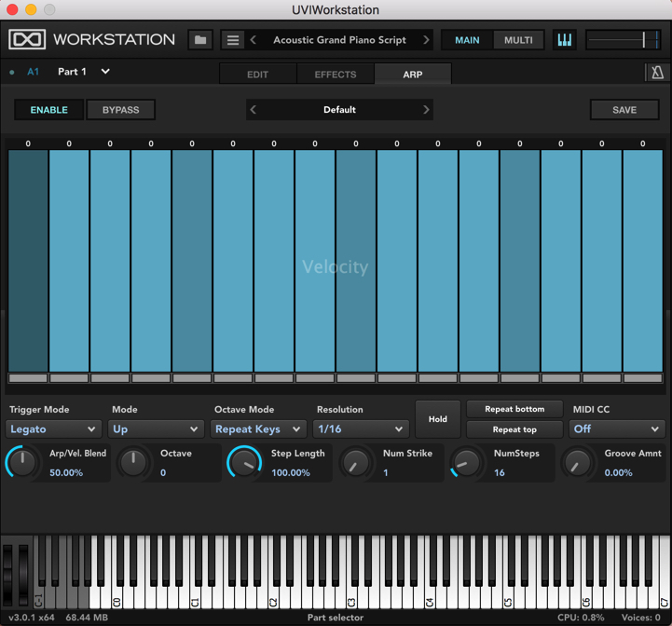Expand the Part 1 dropdown
This screenshot has width=672, height=626.
click(105, 72)
